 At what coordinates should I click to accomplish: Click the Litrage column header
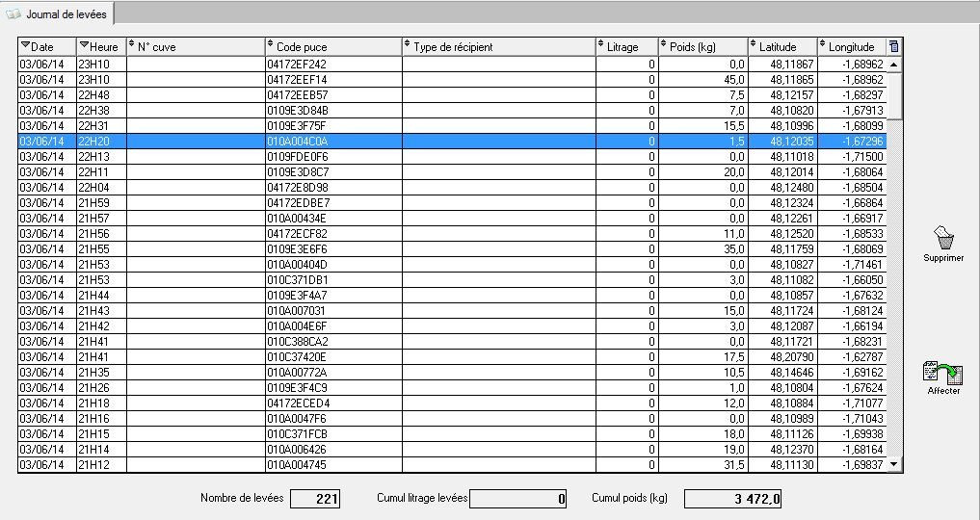[626, 46]
